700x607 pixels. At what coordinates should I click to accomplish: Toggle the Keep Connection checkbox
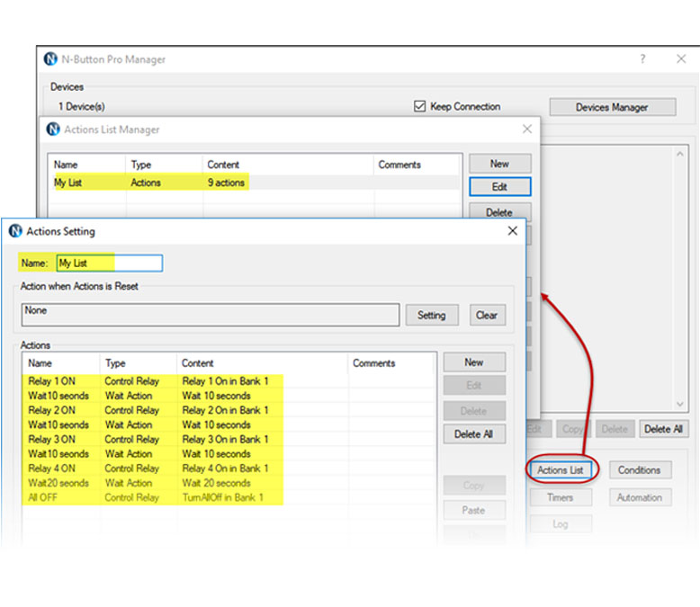pos(419,106)
